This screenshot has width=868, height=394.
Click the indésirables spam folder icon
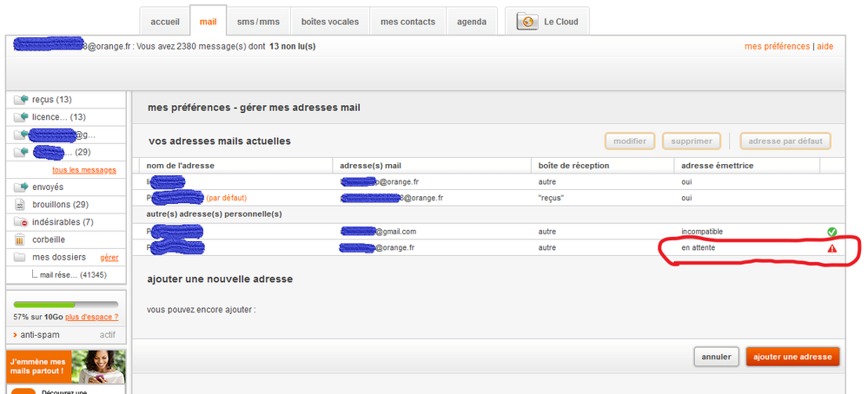21,222
